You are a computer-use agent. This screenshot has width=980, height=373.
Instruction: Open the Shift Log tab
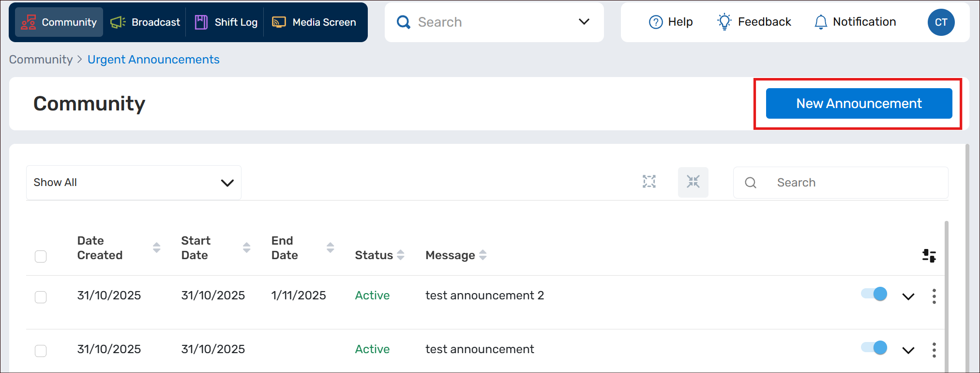(226, 22)
